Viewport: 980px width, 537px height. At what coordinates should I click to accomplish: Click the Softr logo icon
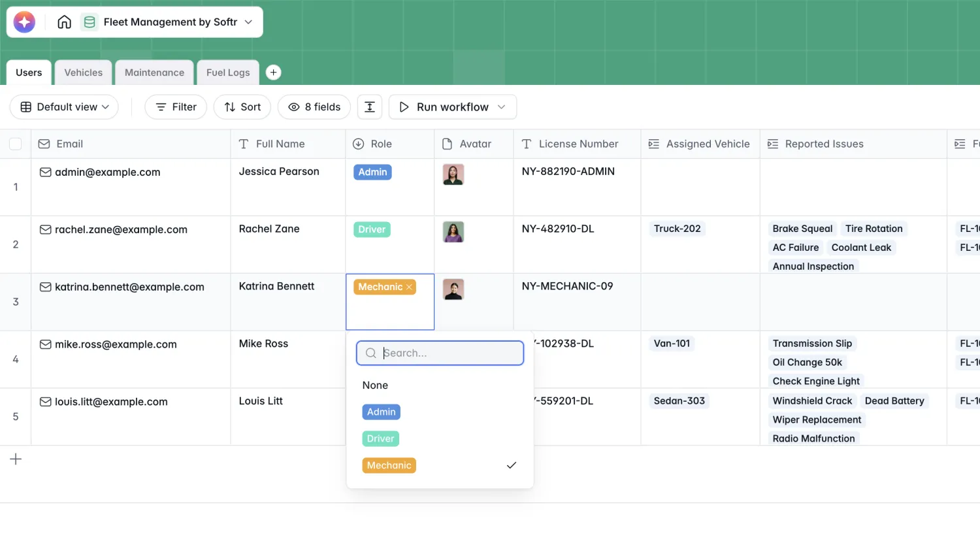pos(24,22)
